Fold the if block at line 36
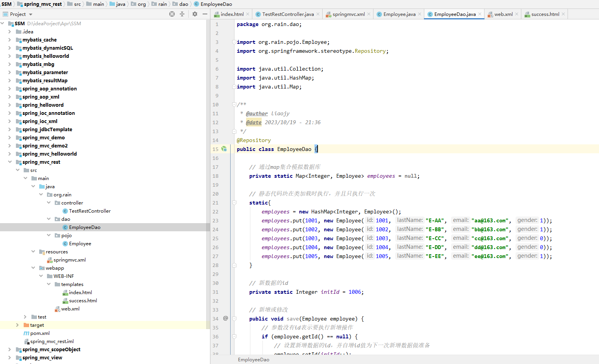 coord(234,336)
